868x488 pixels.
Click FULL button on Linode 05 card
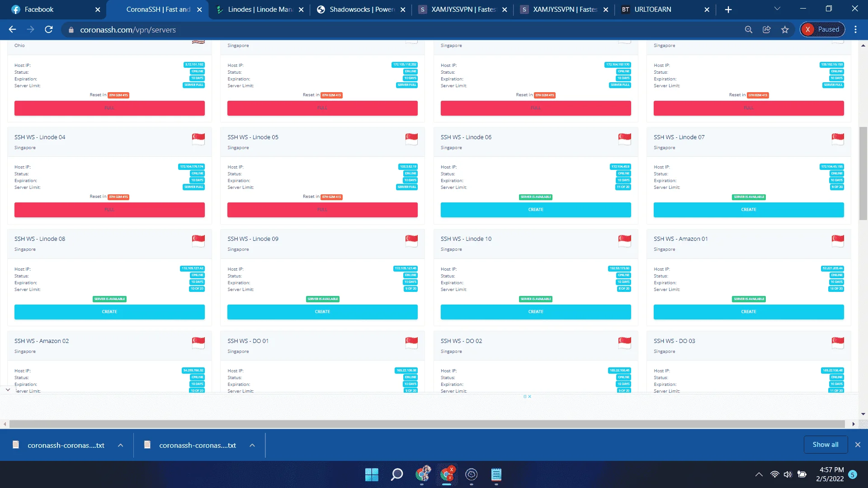322,210
